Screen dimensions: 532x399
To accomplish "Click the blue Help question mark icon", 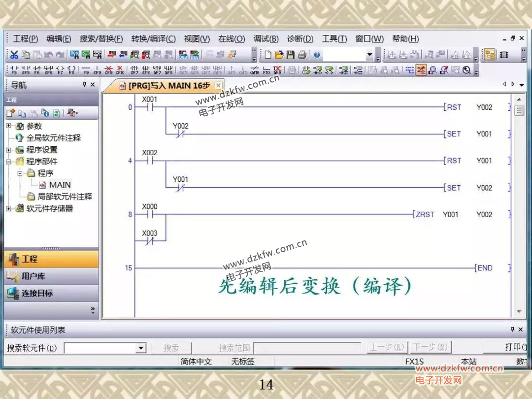I will point(317,55).
